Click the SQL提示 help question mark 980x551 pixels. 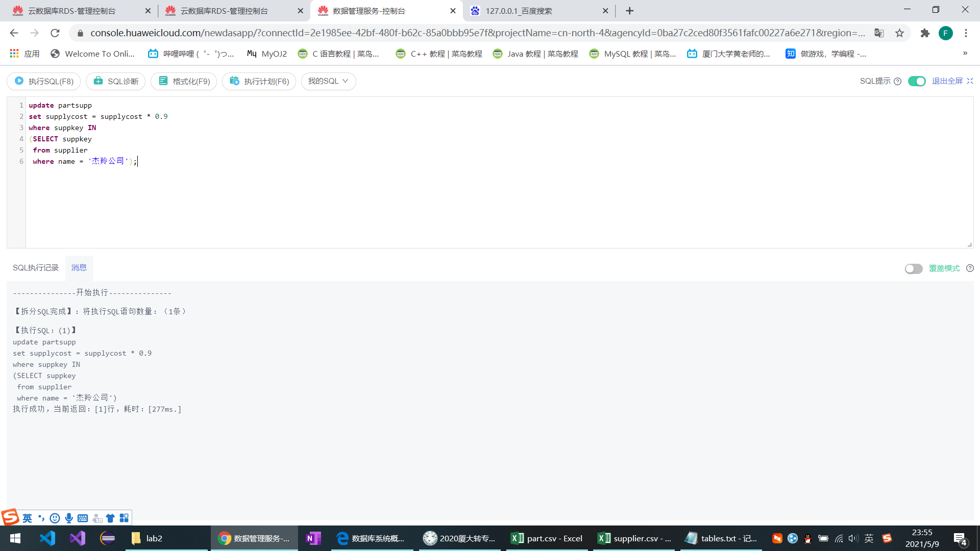point(897,81)
